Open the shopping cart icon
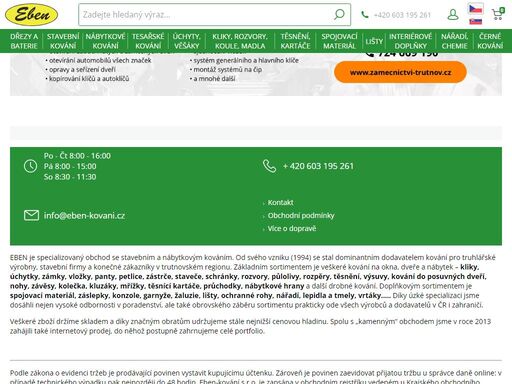This screenshot has height=384, width=512. [x=498, y=14]
